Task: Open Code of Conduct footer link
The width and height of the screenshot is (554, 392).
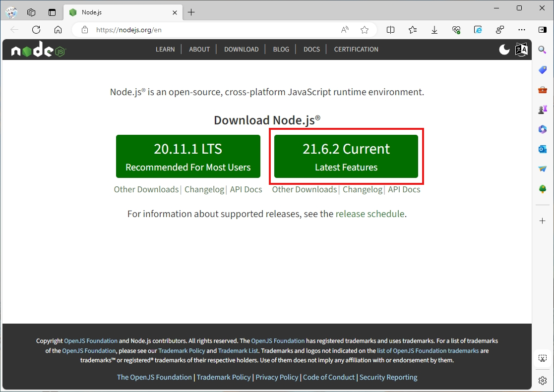Action: click(329, 377)
